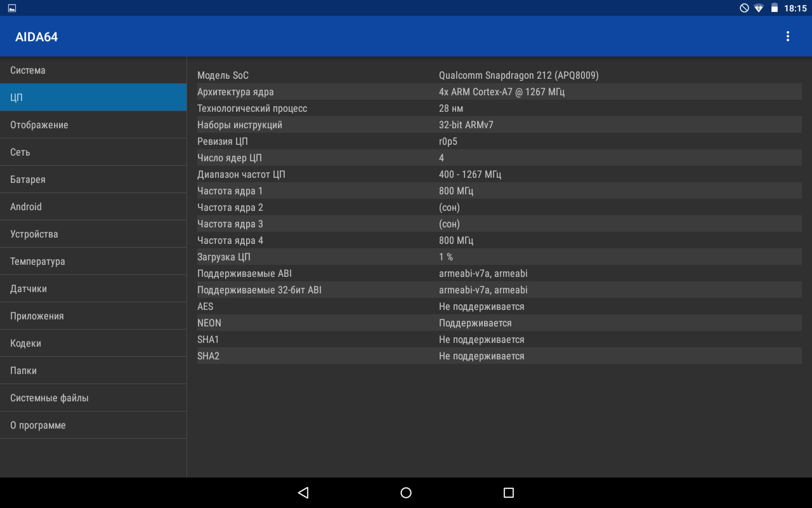Open the Система section
Screen dimensions: 812x508
(x=93, y=70)
